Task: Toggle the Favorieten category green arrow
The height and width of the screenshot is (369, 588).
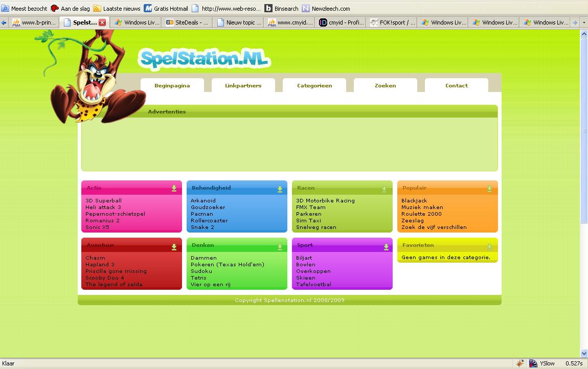Action: click(x=489, y=246)
